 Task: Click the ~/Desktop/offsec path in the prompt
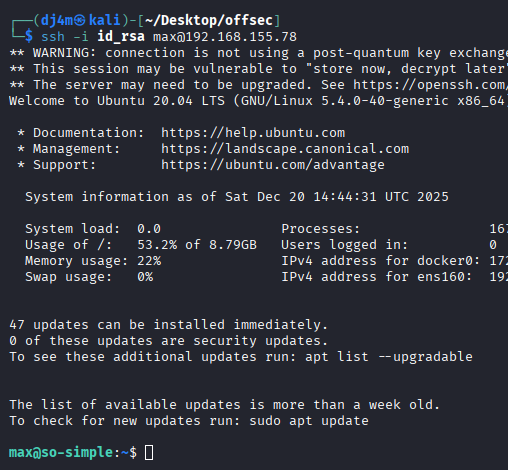pyautogui.click(x=209, y=21)
